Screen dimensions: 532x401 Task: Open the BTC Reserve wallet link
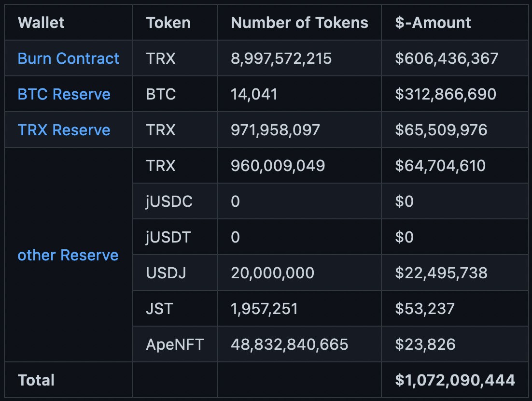click(64, 94)
